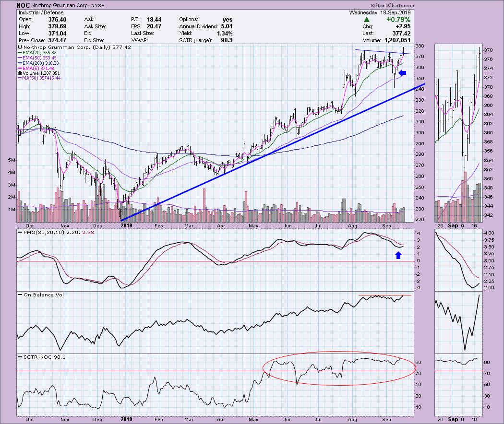Select the Chg value +2.95

403,26
